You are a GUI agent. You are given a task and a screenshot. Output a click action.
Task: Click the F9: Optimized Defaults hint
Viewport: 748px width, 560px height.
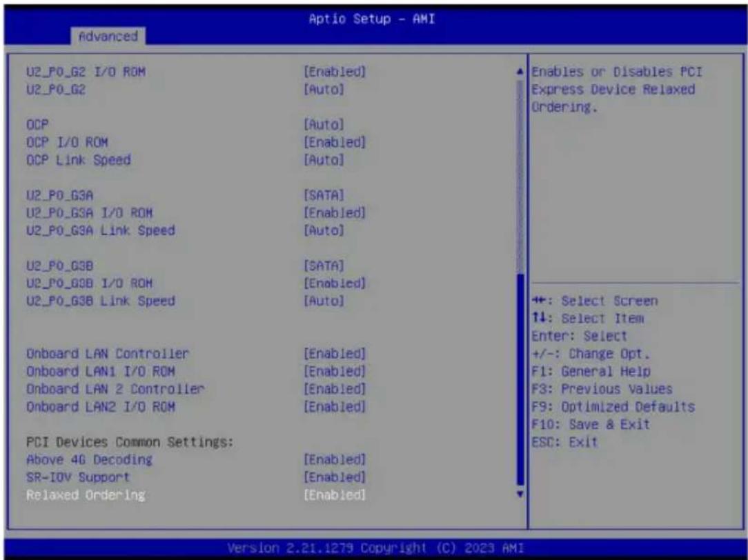coord(613,407)
